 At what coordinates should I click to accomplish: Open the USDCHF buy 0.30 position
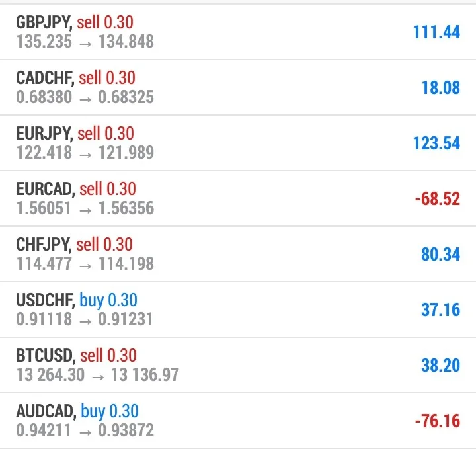(238, 309)
